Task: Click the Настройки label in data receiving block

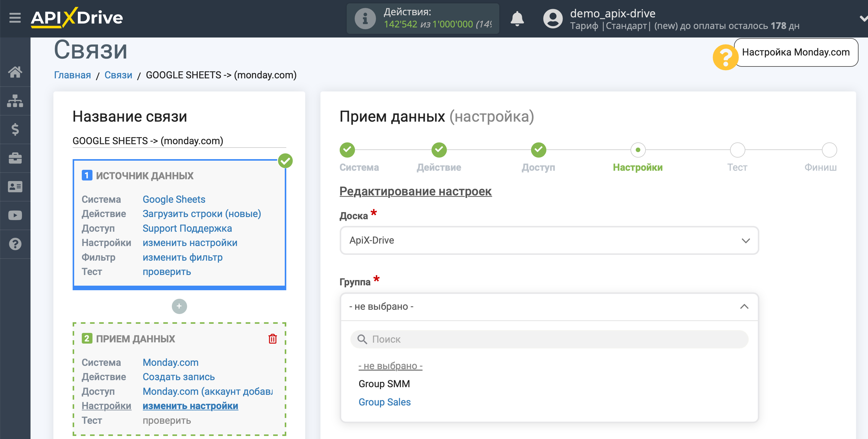Action: tap(106, 406)
